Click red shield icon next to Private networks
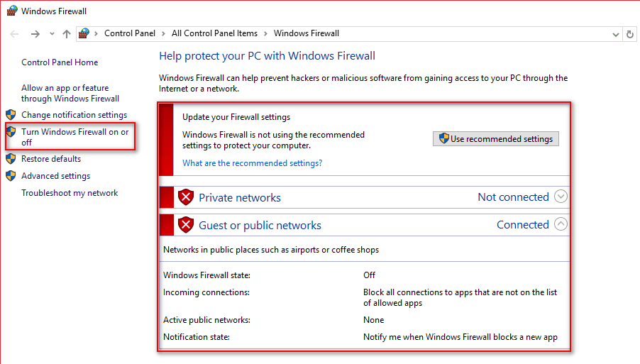Image resolution: width=640 pixels, height=364 pixels. (x=186, y=197)
